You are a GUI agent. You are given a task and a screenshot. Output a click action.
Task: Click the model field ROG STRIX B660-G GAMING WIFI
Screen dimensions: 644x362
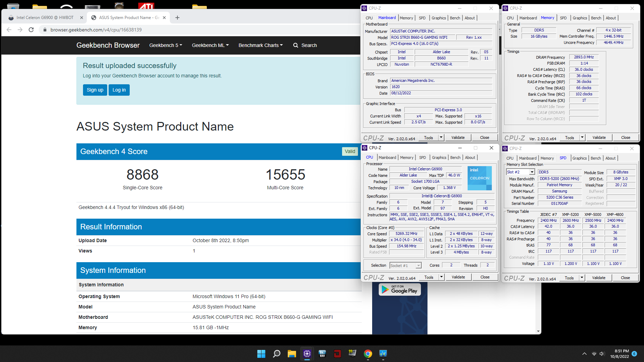[x=423, y=37]
